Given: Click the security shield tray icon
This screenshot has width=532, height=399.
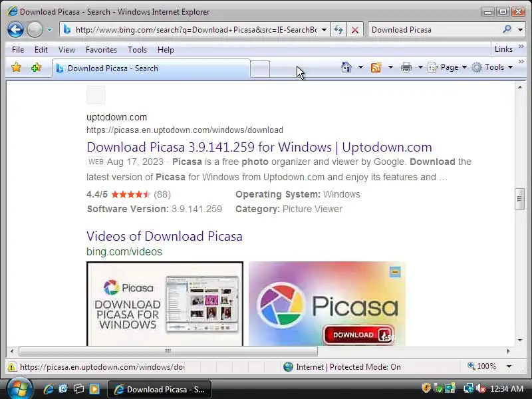Looking at the screenshot, I should coord(426,388).
